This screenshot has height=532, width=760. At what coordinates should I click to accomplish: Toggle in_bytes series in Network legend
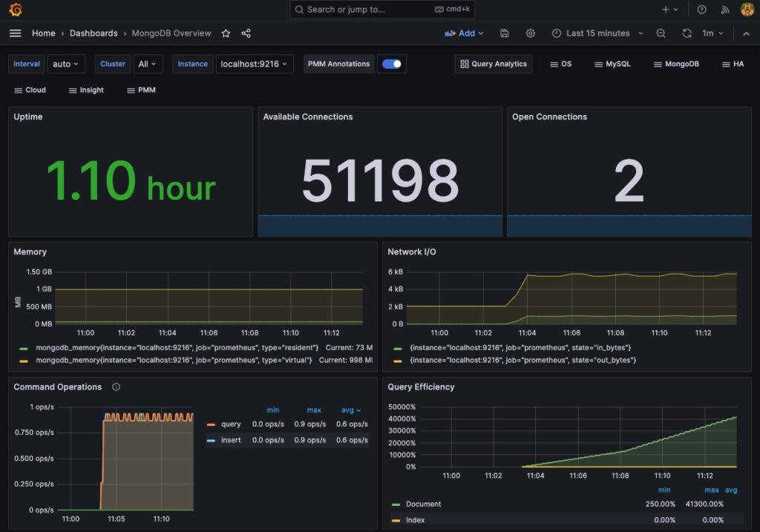[520, 347]
